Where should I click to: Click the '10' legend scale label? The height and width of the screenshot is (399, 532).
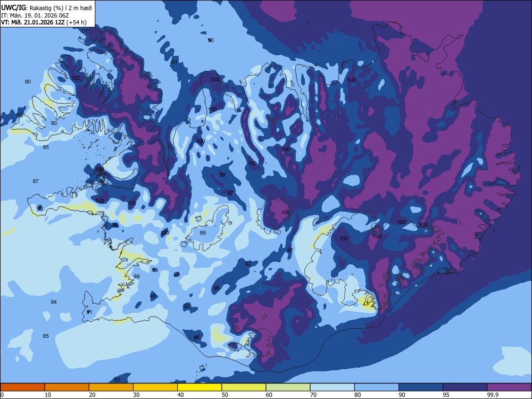pyautogui.click(x=48, y=395)
